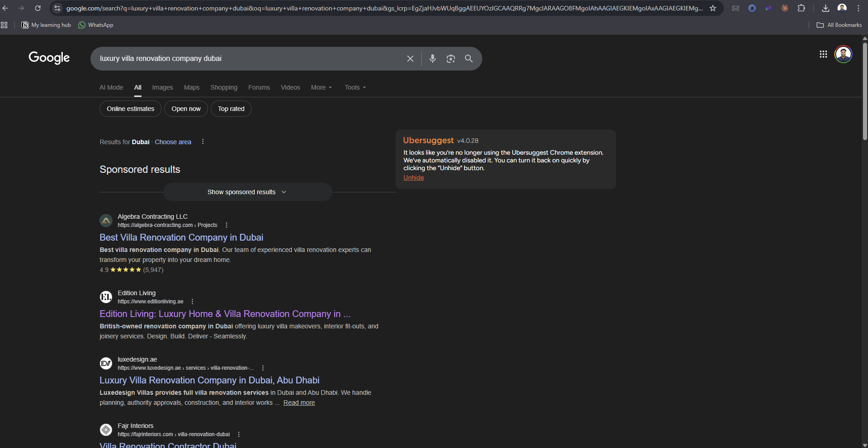Open Chrome downloads icon
Screen dimensions: 868x448
click(826, 8)
